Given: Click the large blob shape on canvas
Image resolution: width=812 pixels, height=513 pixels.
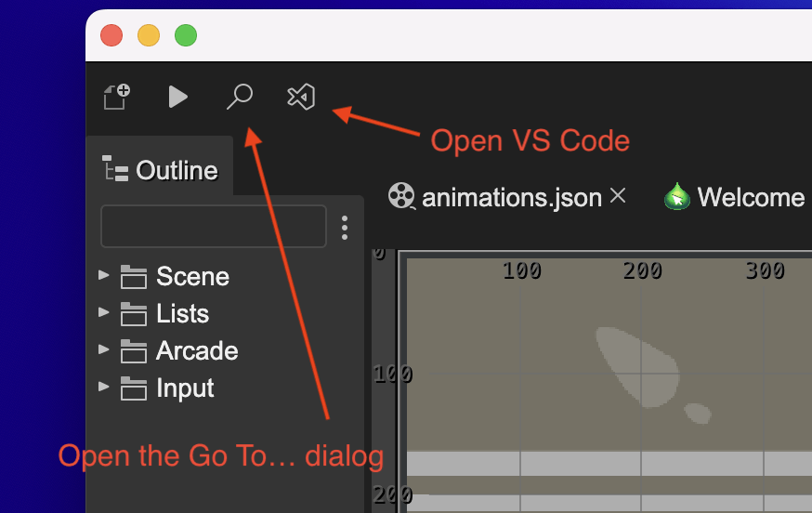Looking at the screenshot, I should coord(638,366).
